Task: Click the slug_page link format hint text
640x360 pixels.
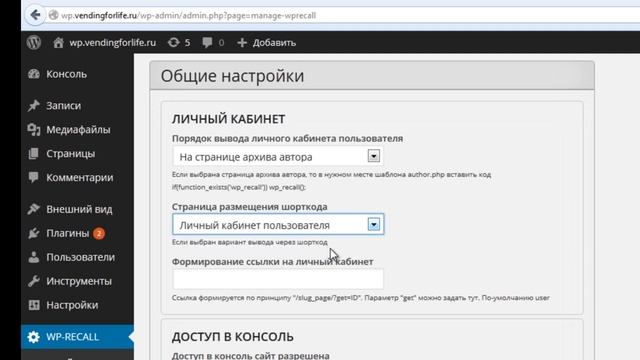Action: tap(360, 298)
